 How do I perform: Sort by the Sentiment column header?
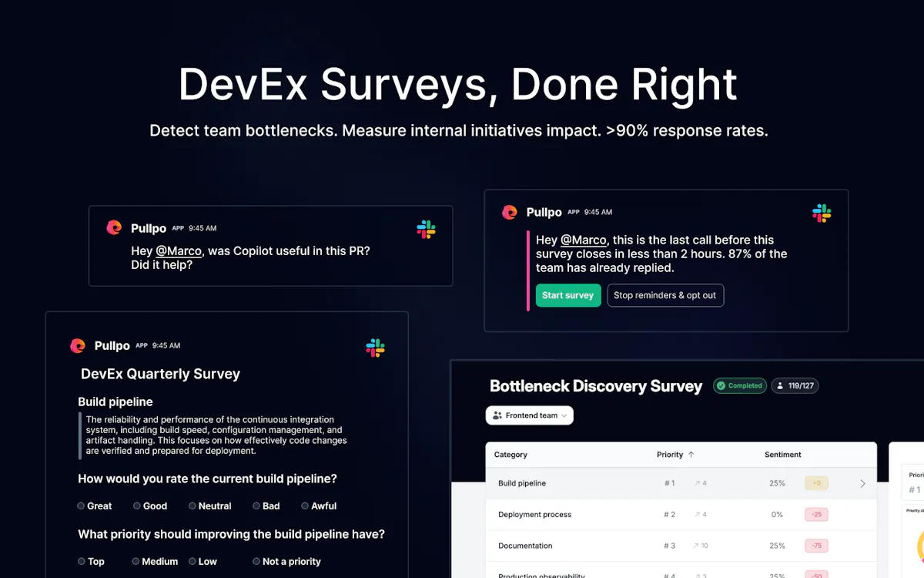point(783,455)
